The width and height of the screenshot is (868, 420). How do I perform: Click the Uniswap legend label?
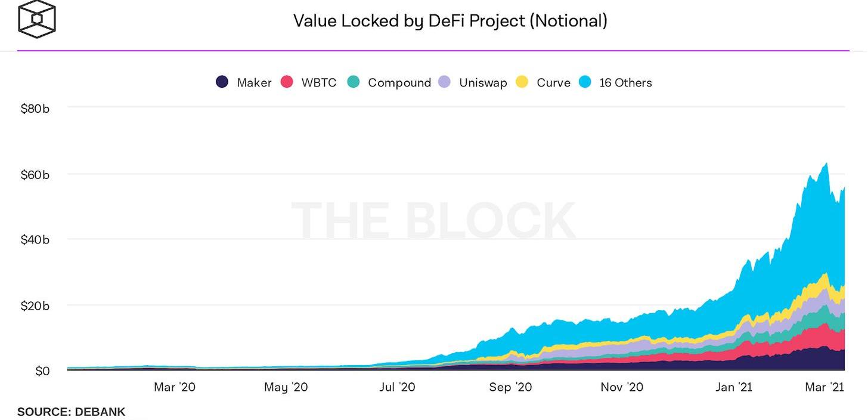click(483, 83)
